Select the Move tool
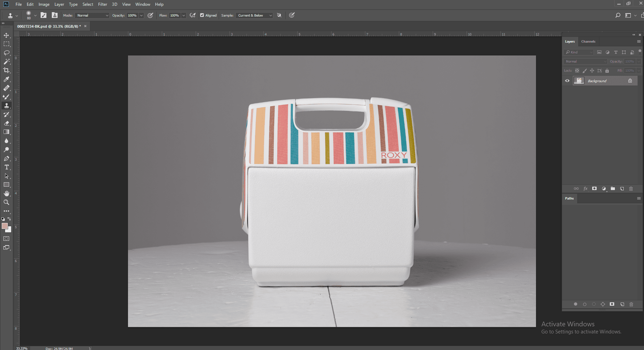 (x=6, y=35)
